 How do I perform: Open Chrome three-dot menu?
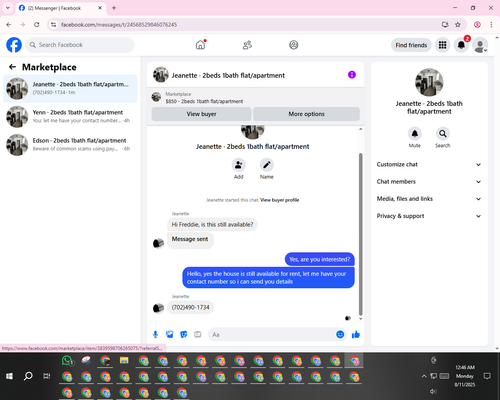point(491,25)
